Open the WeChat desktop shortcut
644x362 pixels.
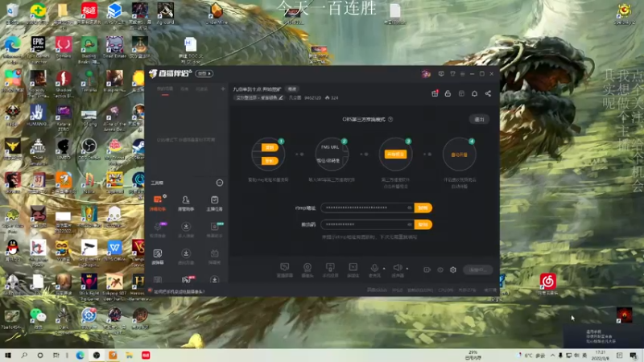click(38, 318)
